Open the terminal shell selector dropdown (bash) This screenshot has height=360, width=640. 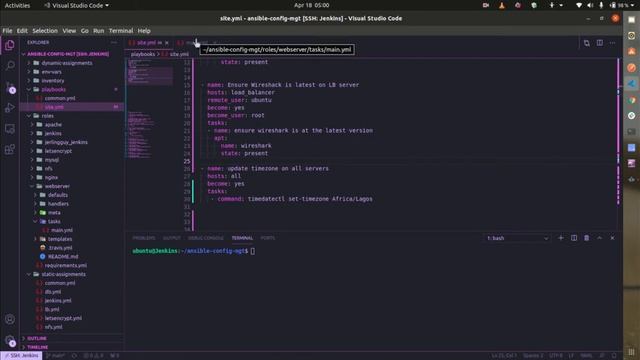[517, 238]
